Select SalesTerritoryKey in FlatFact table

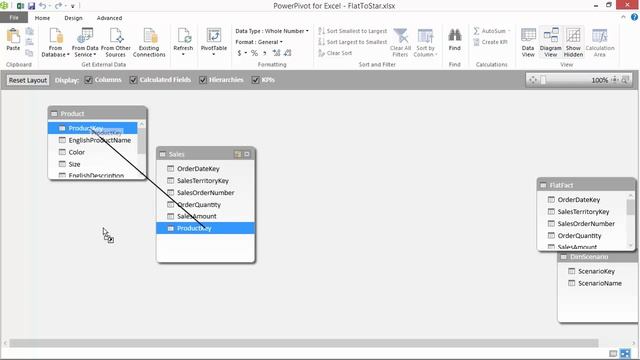pyautogui.click(x=583, y=212)
